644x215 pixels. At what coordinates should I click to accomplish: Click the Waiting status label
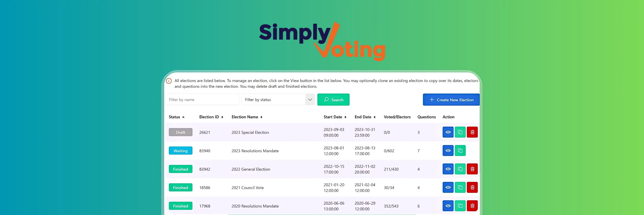(x=180, y=150)
